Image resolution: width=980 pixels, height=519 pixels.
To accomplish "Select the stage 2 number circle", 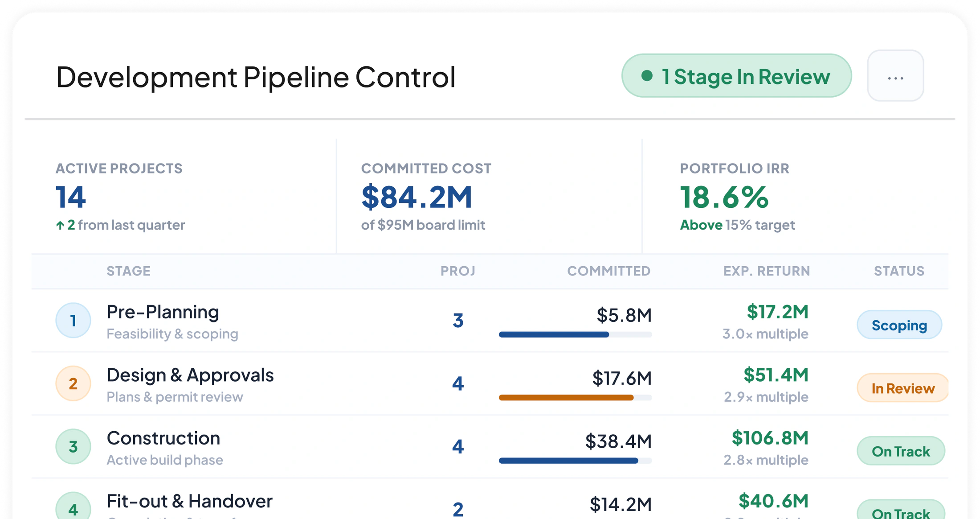I will pos(73,383).
